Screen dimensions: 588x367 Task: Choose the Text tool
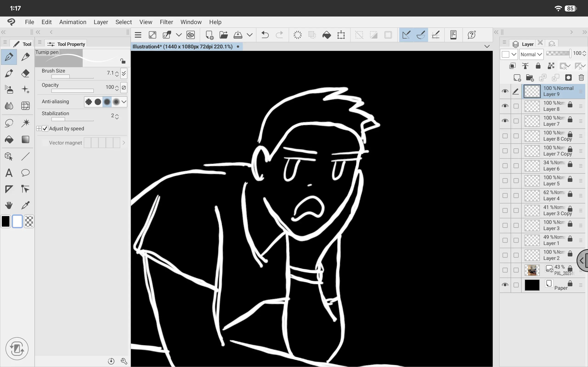pyautogui.click(x=9, y=173)
